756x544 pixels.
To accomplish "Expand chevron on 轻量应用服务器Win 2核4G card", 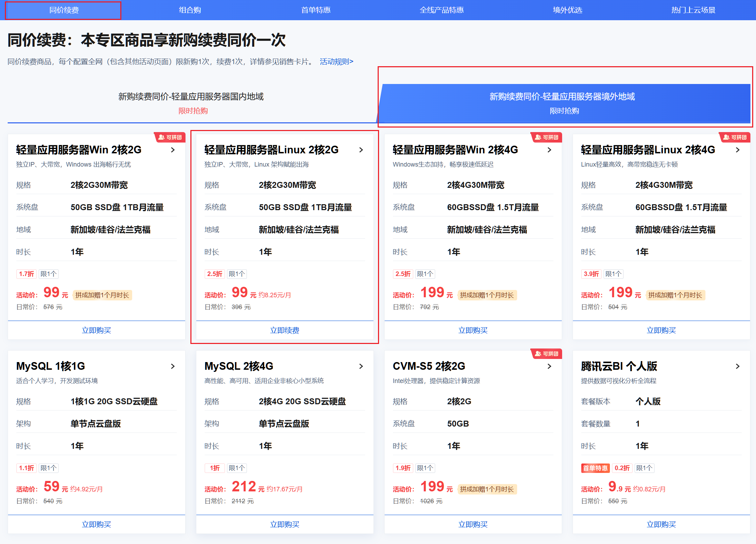I will (x=549, y=150).
